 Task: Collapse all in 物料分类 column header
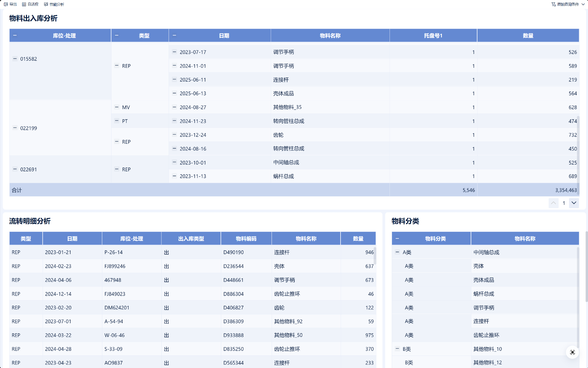[x=397, y=239]
